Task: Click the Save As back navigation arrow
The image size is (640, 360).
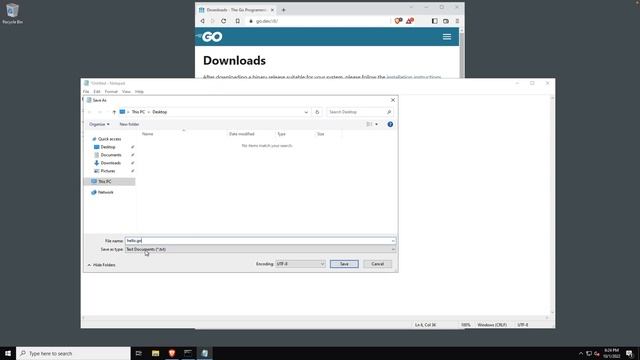Action: coord(90,112)
